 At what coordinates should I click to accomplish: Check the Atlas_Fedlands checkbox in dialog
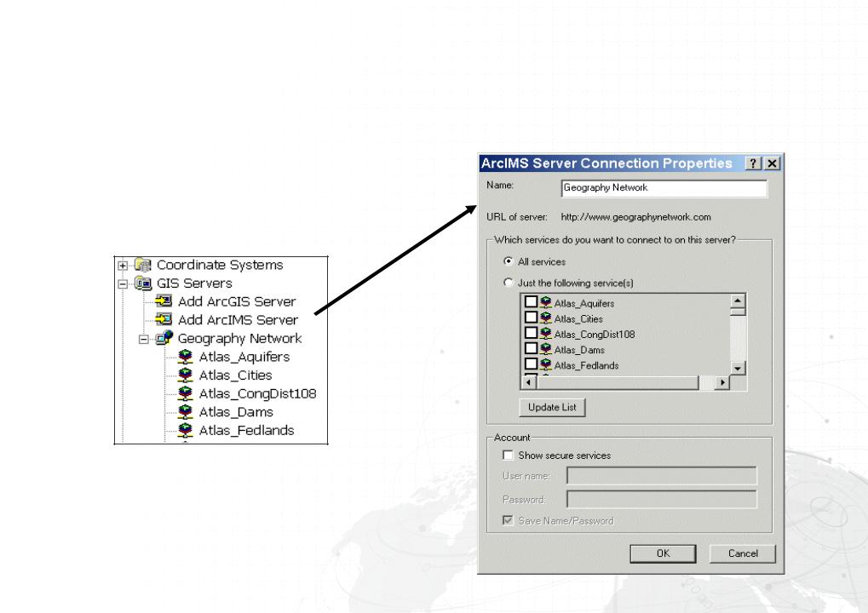[x=531, y=364]
